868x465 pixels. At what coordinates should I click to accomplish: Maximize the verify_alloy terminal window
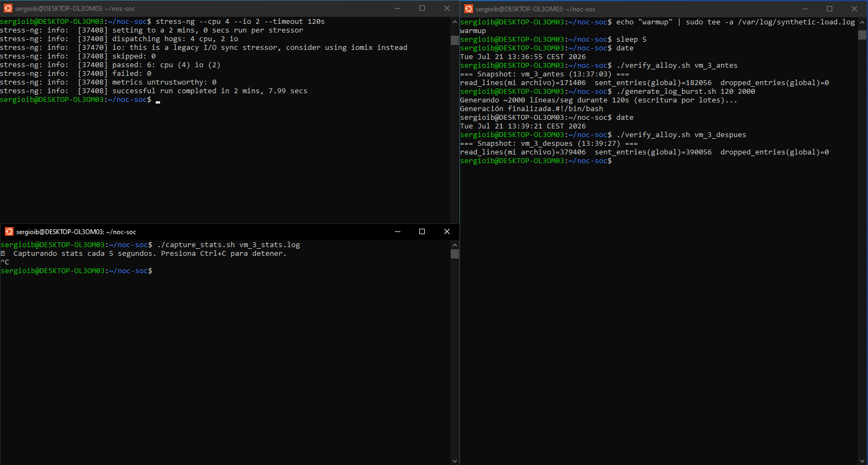click(829, 9)
